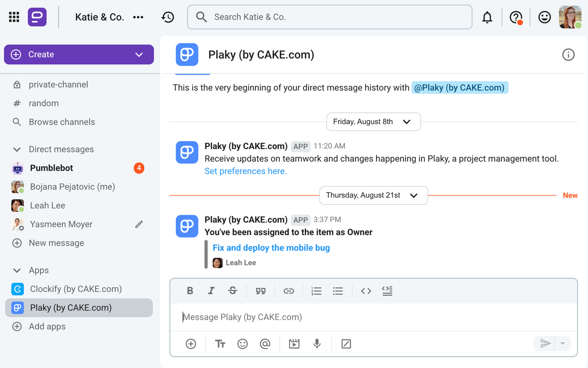588x368 pixels.
Task: Click the Search Katie & Co. field
Action: point(329,17)
